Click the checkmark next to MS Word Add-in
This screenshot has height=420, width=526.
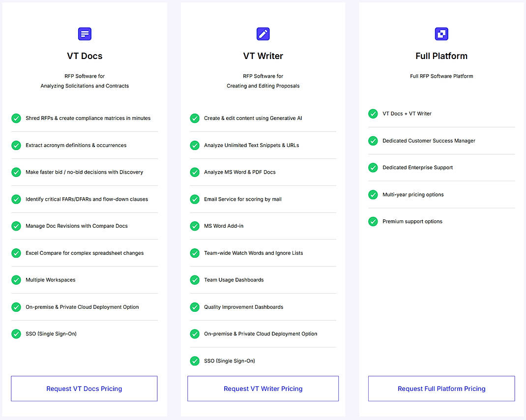click(x=194, y=226)
